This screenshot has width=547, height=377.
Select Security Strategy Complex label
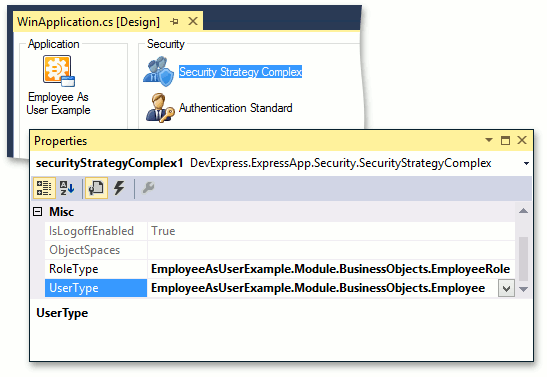(240, 72)
